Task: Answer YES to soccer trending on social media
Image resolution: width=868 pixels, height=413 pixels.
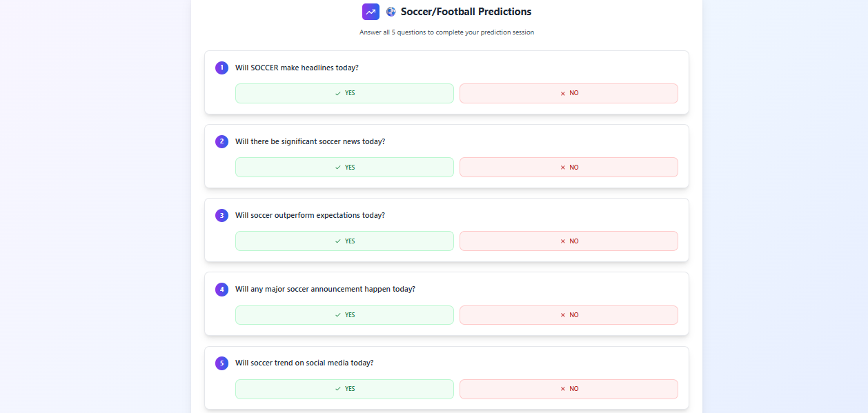Action: tap(344, 388)
